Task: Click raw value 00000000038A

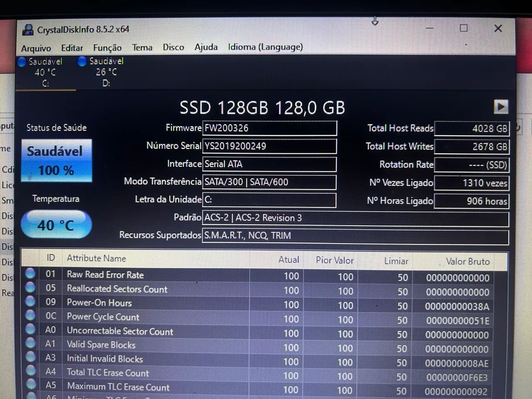Action: click(x=457, y=307)
